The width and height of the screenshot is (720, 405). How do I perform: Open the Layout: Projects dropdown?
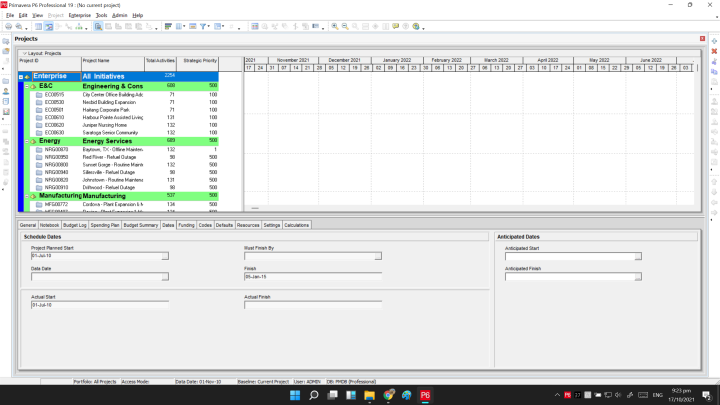point(25,52)
